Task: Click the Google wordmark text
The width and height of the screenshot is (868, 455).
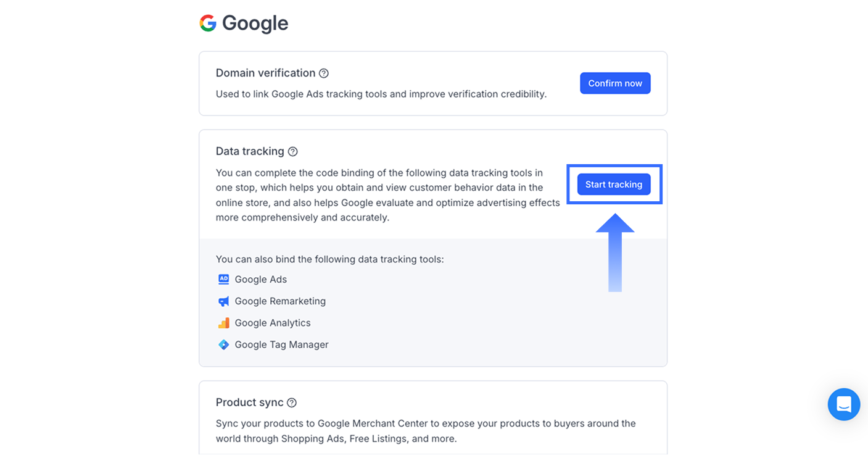Action: pos(255,23)
